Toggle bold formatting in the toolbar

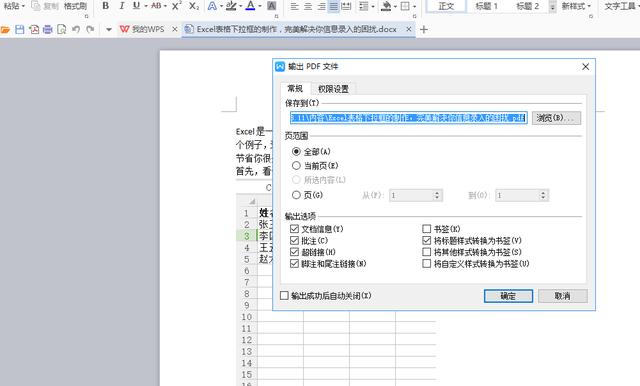coord(106,6)
